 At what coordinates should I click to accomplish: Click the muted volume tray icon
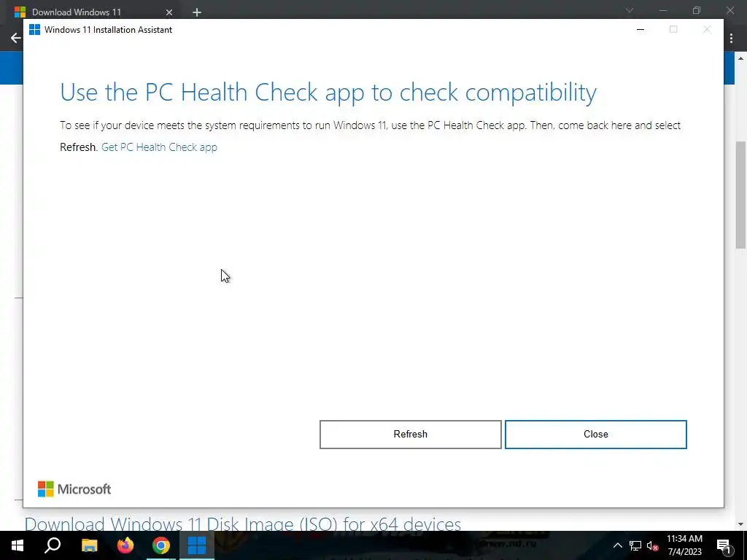(652, 545)
